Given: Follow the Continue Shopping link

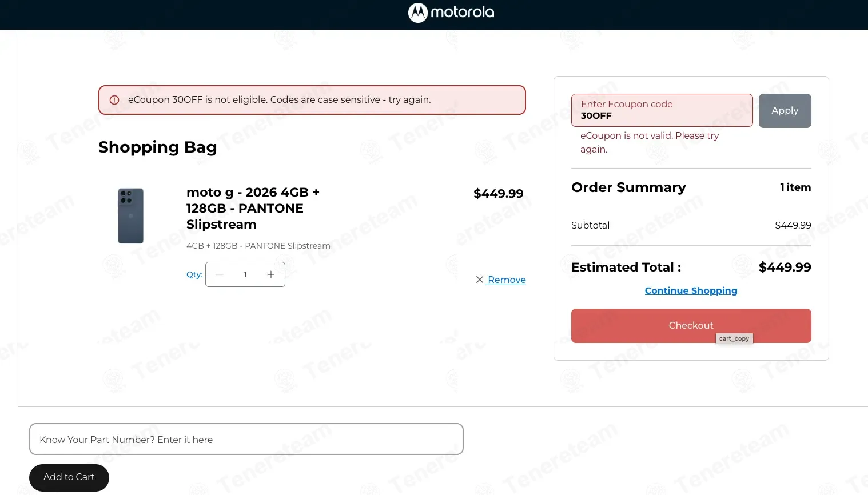Looking at the screenshot, I should [691, 290].
